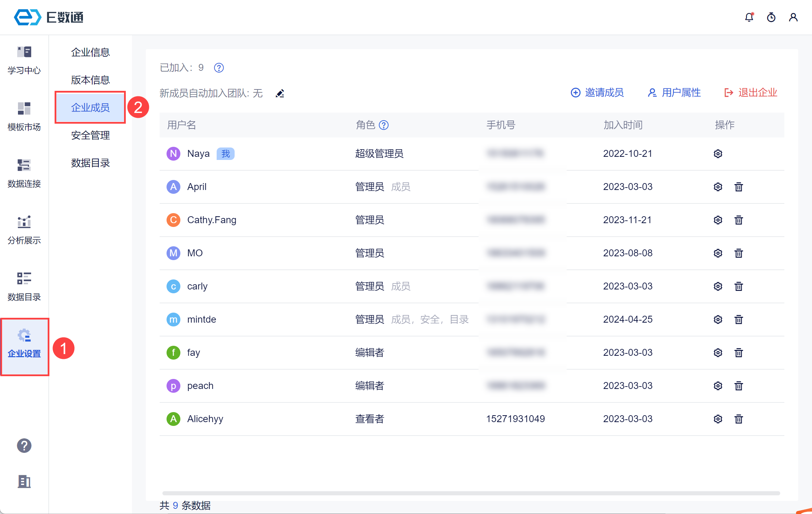812x514 pixels.
Task: Click the notification bell icon
Action: point(749,17)
